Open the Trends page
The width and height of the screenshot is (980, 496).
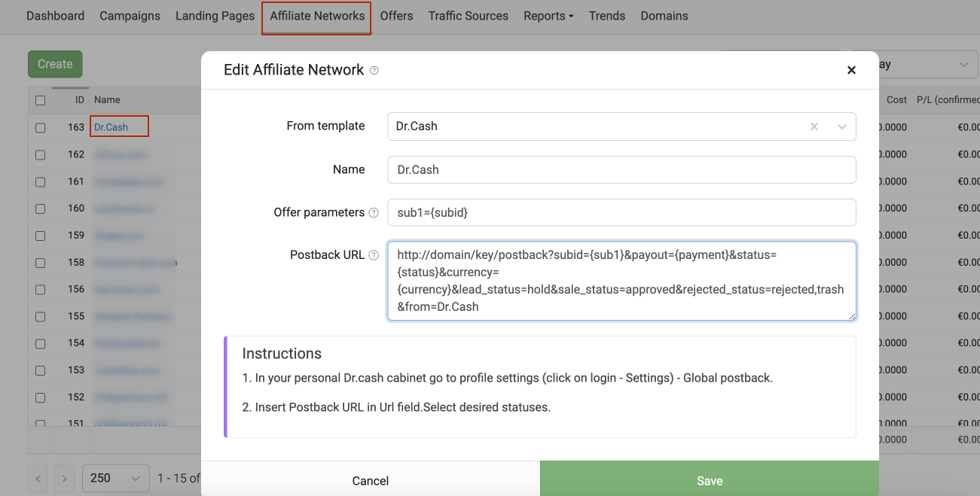(x=607, y=16)
